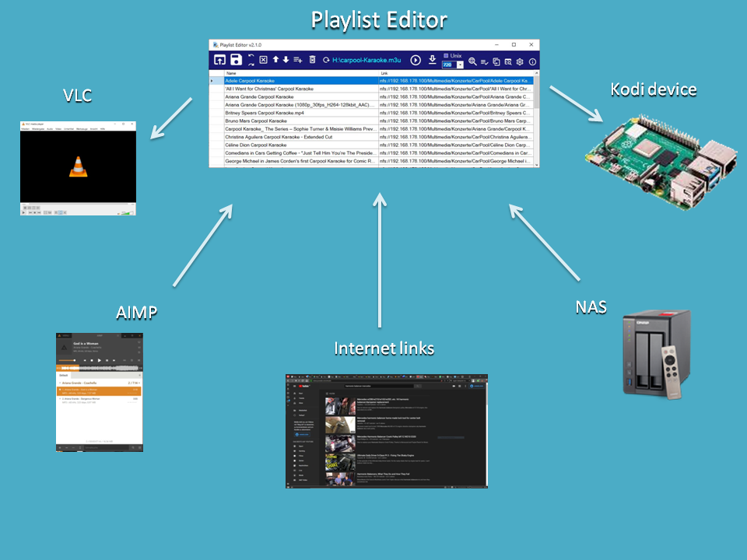Click the playlist's vertical scrollbar
This screenshot has width=747, height=560.
(x=535, y=117)
